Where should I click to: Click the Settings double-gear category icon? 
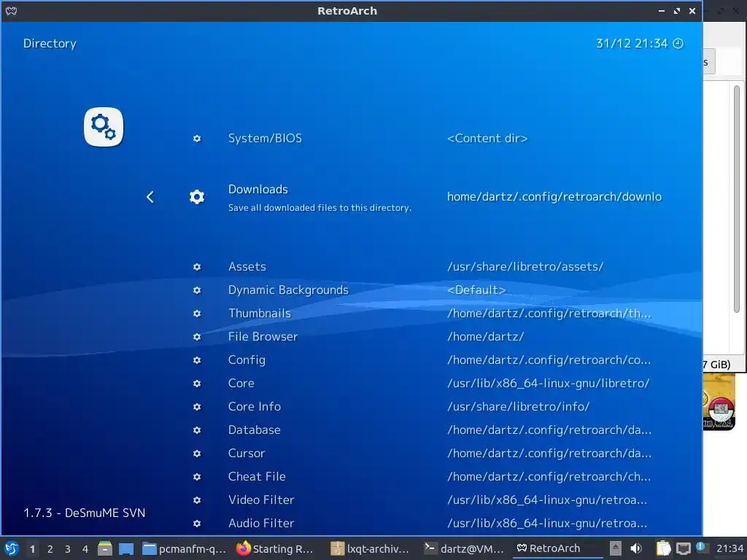click(104, 127)
